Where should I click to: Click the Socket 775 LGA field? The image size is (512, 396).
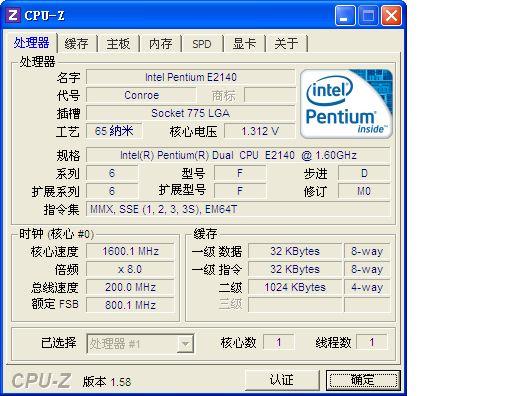tap(191, 113)
